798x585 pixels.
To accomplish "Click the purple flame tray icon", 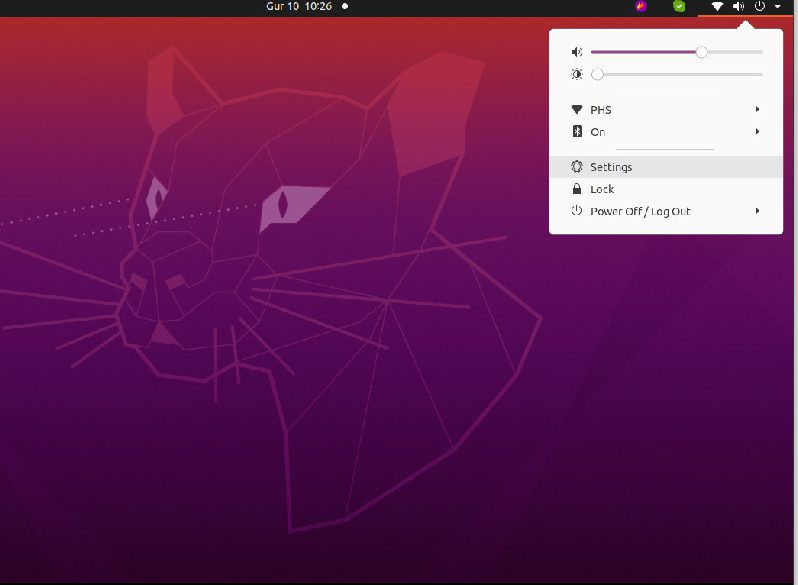I will point(641,6).
